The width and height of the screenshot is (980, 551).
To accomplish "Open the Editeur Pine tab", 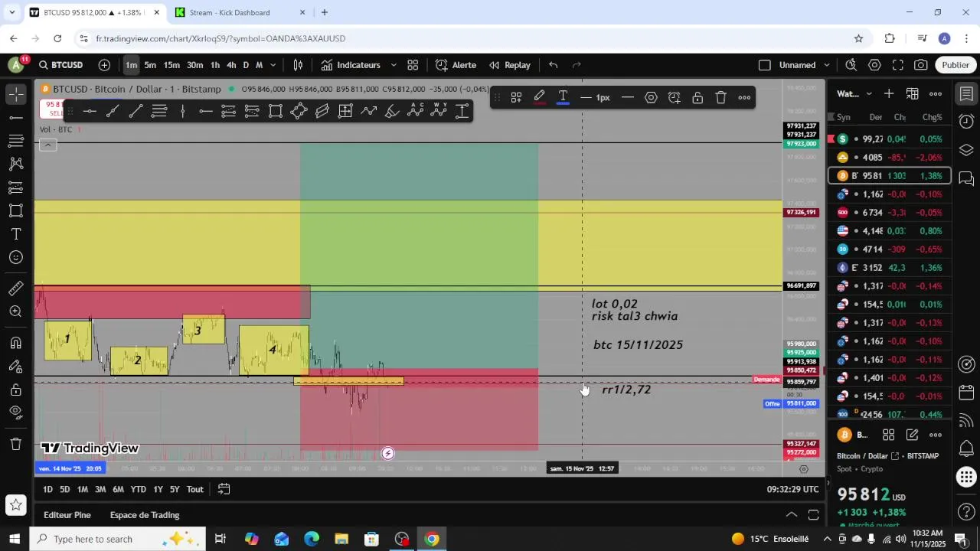I will tap(67, 515).
